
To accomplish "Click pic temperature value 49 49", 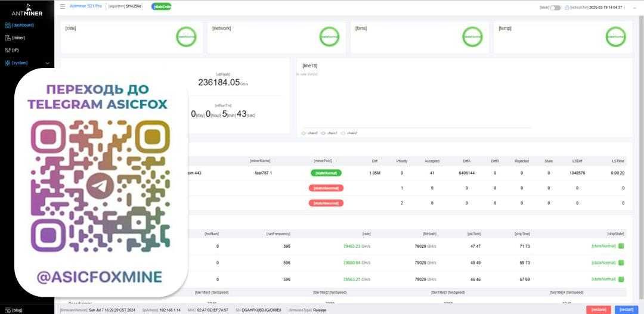I will coord(475,263).
